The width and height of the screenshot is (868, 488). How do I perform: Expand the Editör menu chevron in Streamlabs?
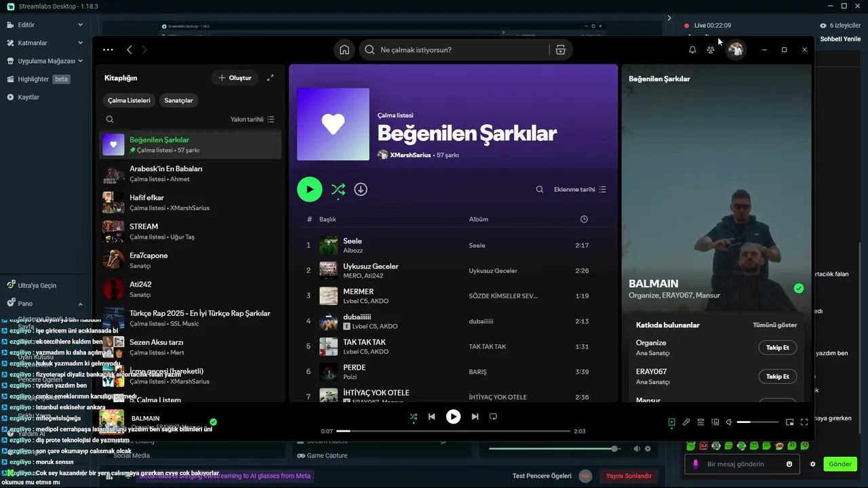point(80,24)
